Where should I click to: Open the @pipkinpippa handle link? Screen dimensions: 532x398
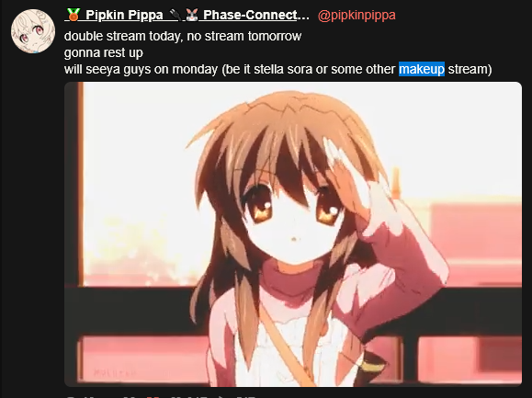coord(357,16)
